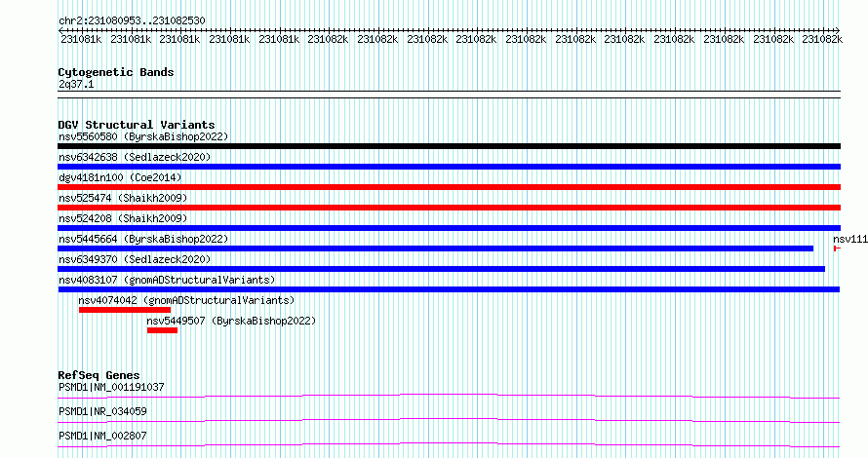868x458 pixels.
Task: Click the blue nsv524208 variant bar
Action: click(x=449, y=228)
